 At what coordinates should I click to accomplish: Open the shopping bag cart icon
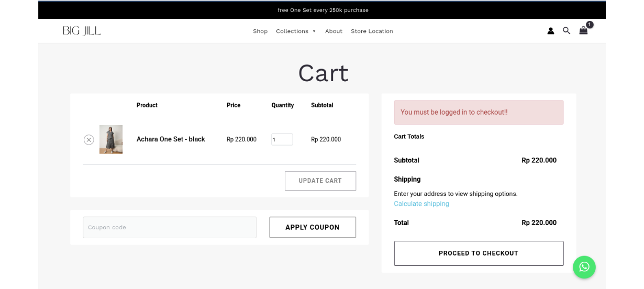pyautogui.click(x=583, y=30)
